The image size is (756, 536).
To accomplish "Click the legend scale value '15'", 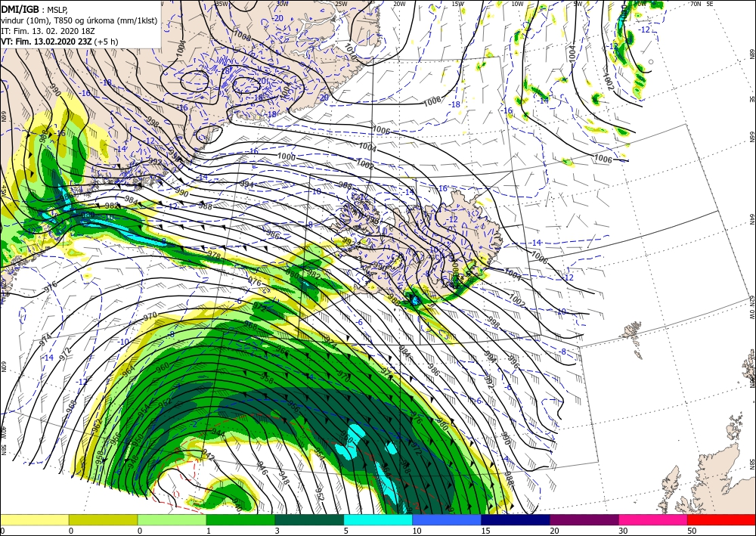I will point(485,531).
